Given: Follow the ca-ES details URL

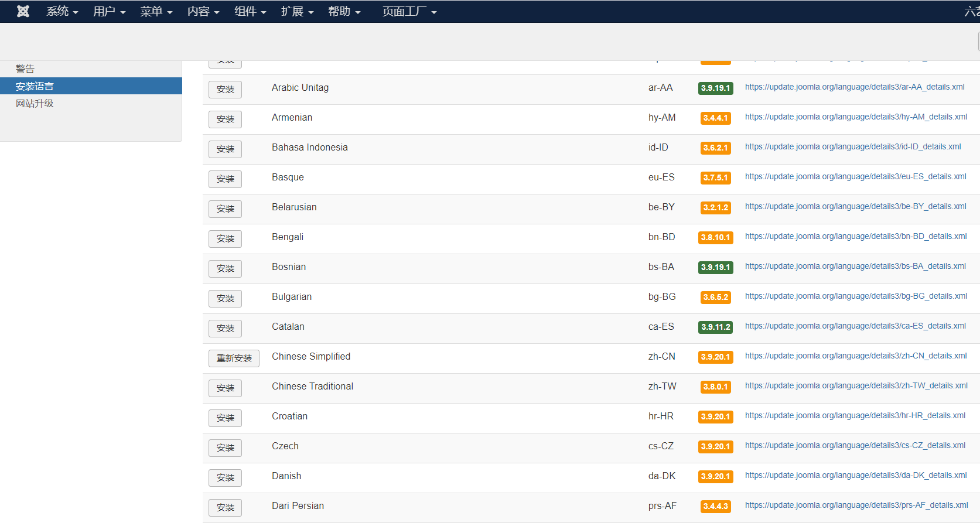Looking at the screenshot, I should 855,326.
